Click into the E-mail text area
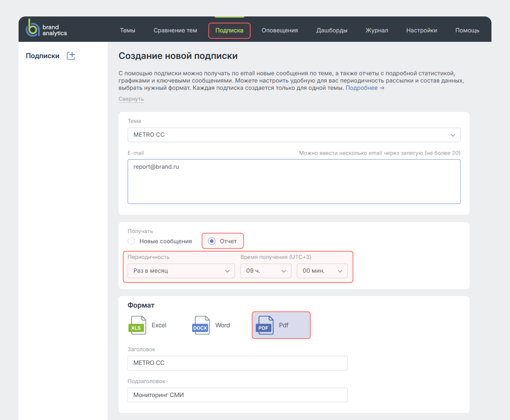510x420 pixels. (x=294, y=181)
